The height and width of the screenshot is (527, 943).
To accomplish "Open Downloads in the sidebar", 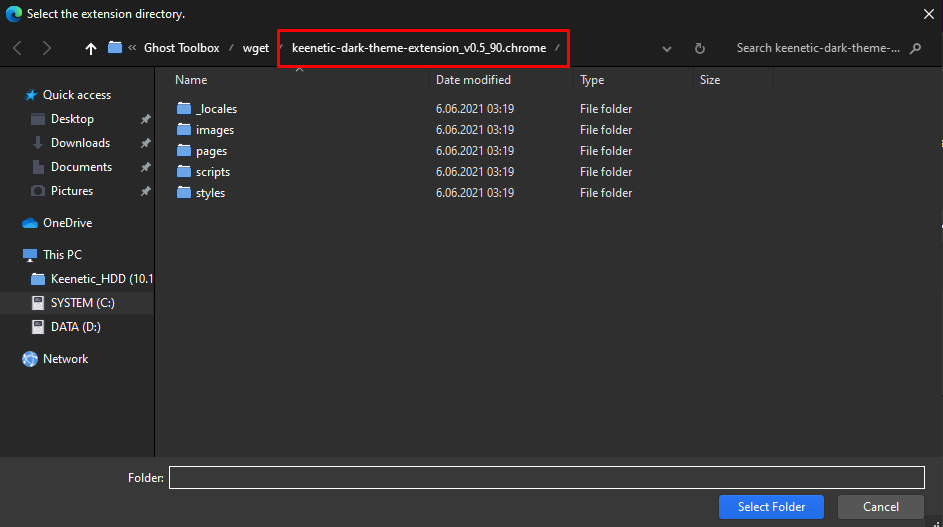I will 81,143.
